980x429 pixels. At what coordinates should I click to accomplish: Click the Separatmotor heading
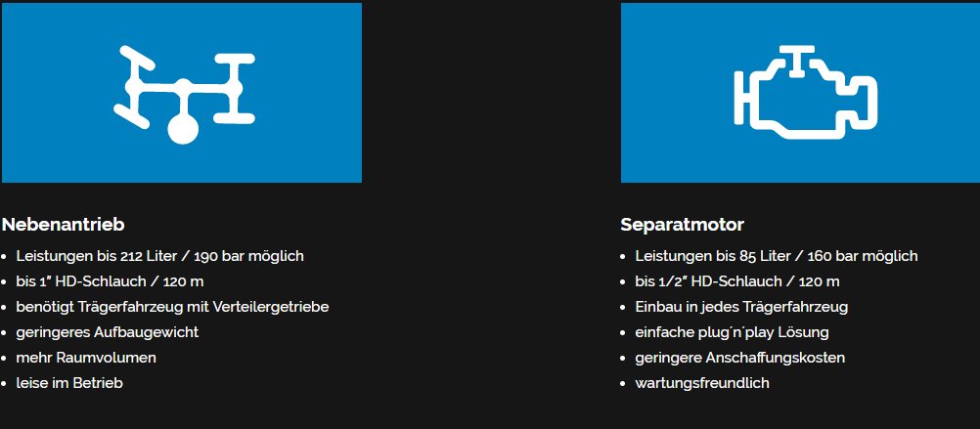(682, 225)
